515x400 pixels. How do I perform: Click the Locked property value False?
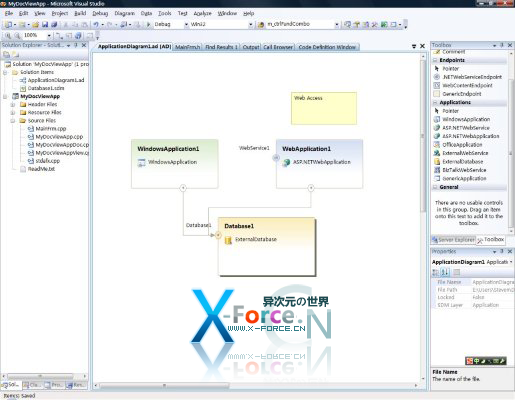coord(479,297)
